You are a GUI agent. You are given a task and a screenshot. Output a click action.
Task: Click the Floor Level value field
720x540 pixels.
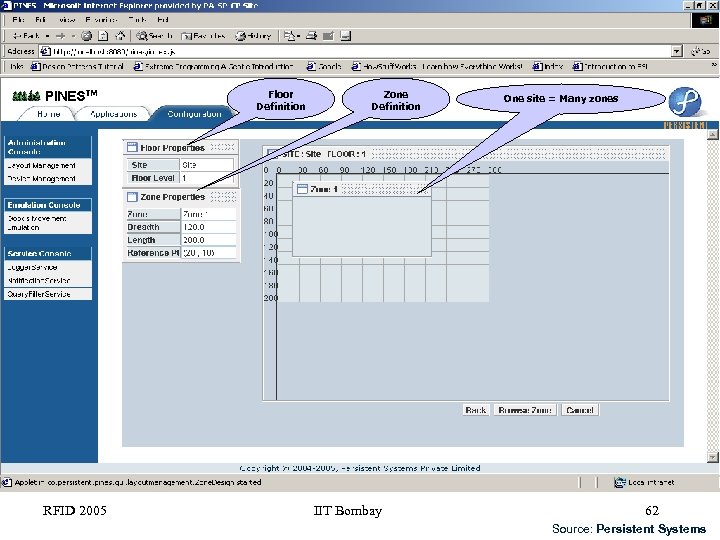point(207,178)
